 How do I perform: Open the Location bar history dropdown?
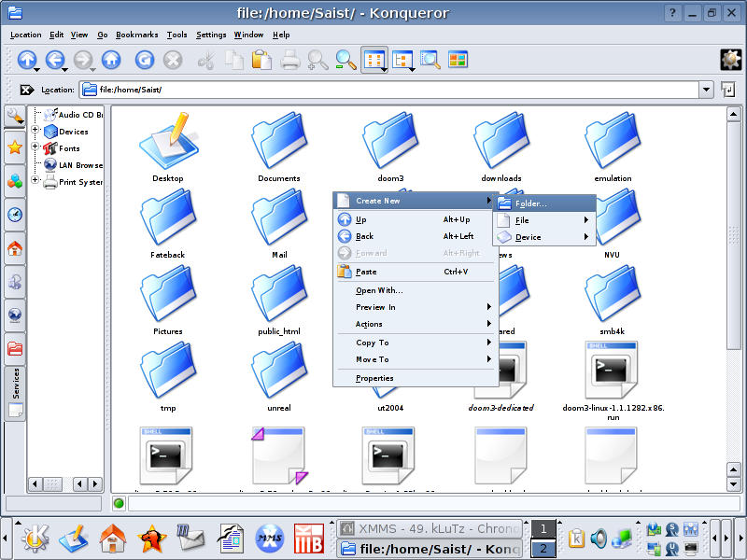tap(706, 90)
